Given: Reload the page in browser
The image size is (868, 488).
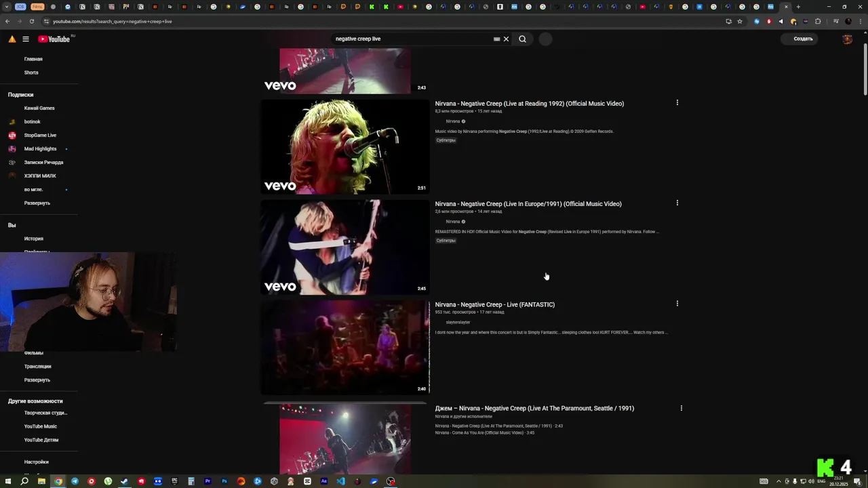Looking at the screenshot, I should click(32, 21).
